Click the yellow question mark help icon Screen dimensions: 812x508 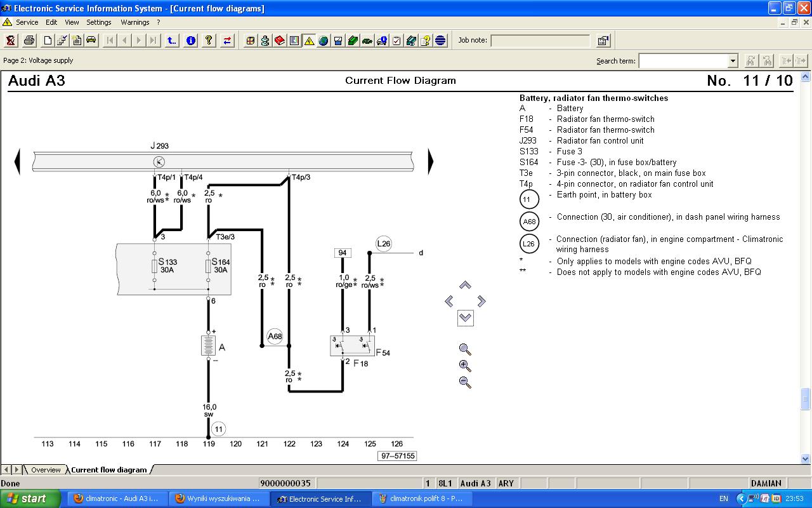(209, 41)
